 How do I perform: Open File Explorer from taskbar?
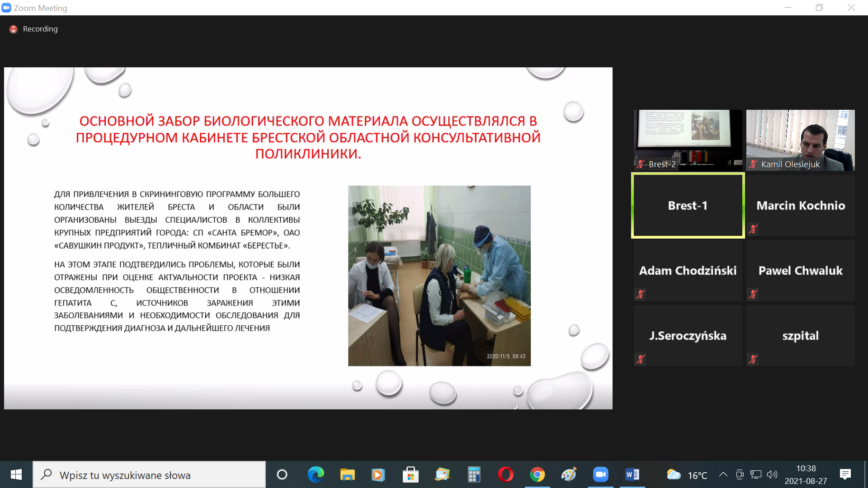pyautogui.click(x=347, y=474)
